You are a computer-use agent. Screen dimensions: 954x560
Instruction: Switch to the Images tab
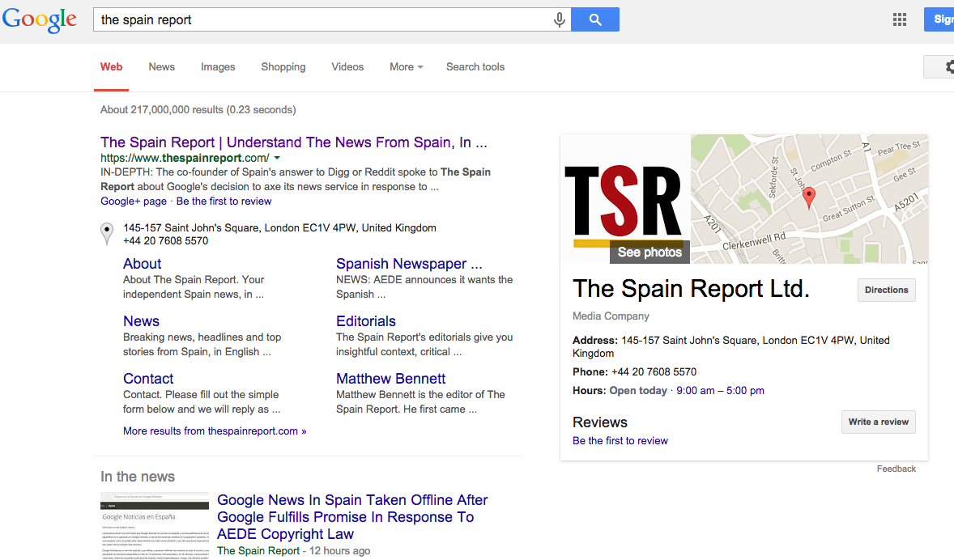(x=218, y=67)
